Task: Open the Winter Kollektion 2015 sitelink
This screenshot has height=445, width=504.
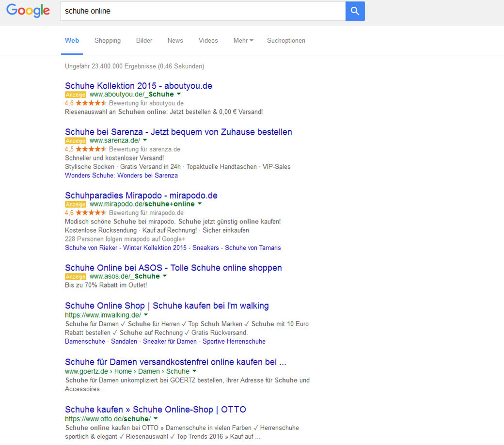Action: coord(154,247)
